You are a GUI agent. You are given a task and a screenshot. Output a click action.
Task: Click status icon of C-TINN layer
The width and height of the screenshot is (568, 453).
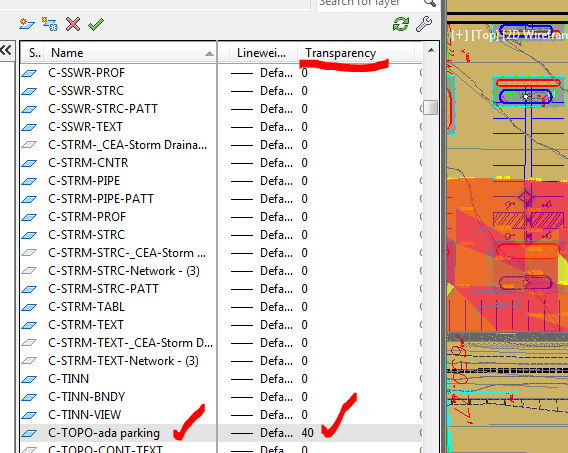[29, 379]
